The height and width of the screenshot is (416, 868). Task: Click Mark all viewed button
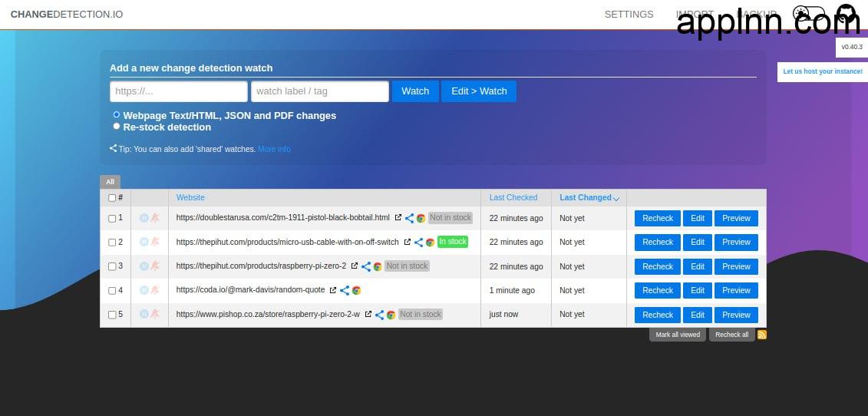pyautogui.click(x=678, y=335)
